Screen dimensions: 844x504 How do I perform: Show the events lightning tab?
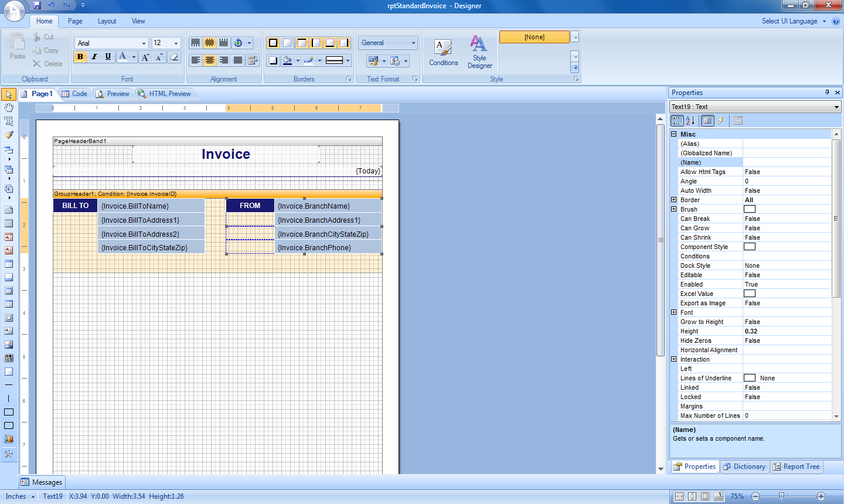(721, 121)
